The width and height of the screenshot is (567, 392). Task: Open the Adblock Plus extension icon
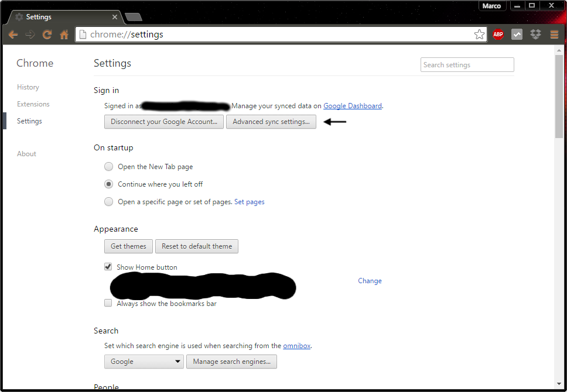498,35
